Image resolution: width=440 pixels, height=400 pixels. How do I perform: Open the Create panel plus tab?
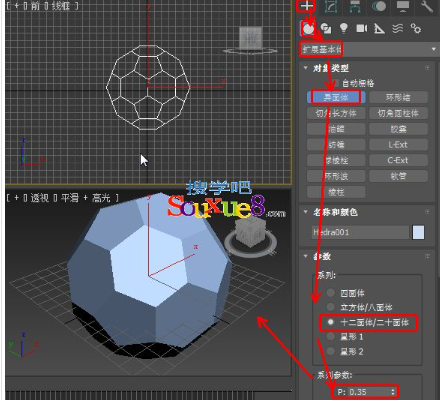click(x=307, y=6)
